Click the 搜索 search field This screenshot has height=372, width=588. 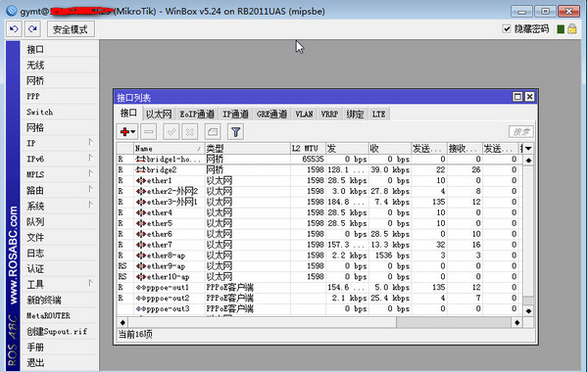(x=521, y=132)
